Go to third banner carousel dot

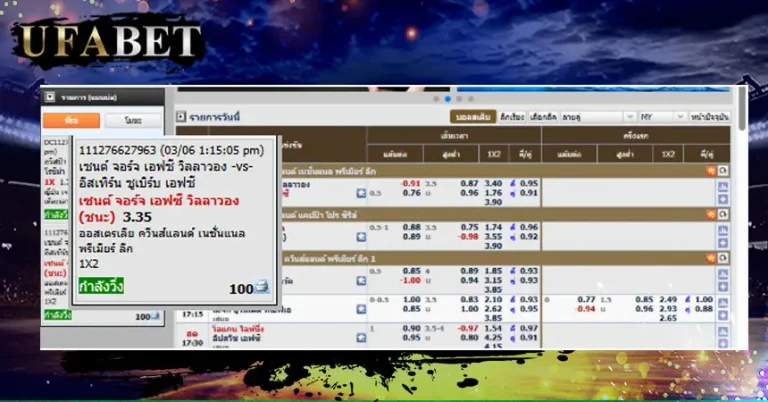click(459, 99)
